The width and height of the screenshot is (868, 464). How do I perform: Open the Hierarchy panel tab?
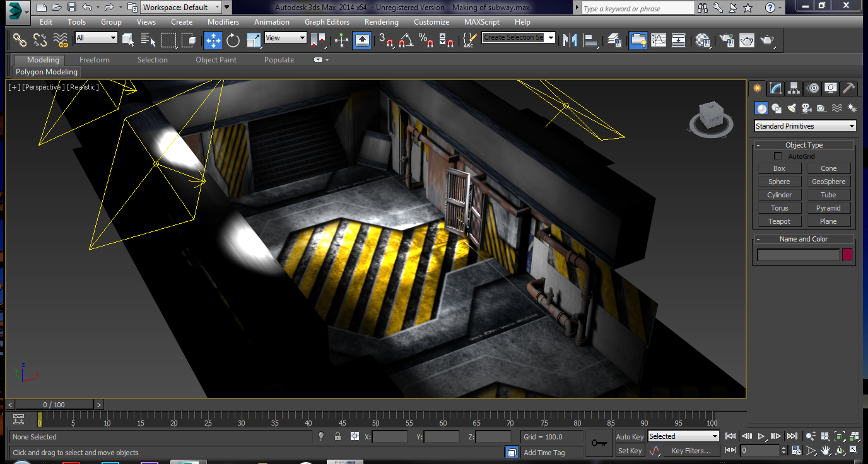794,88
